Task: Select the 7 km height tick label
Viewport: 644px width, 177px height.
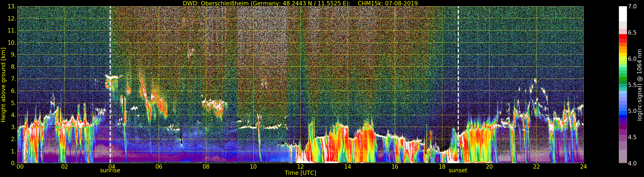Action: (14, 79)
